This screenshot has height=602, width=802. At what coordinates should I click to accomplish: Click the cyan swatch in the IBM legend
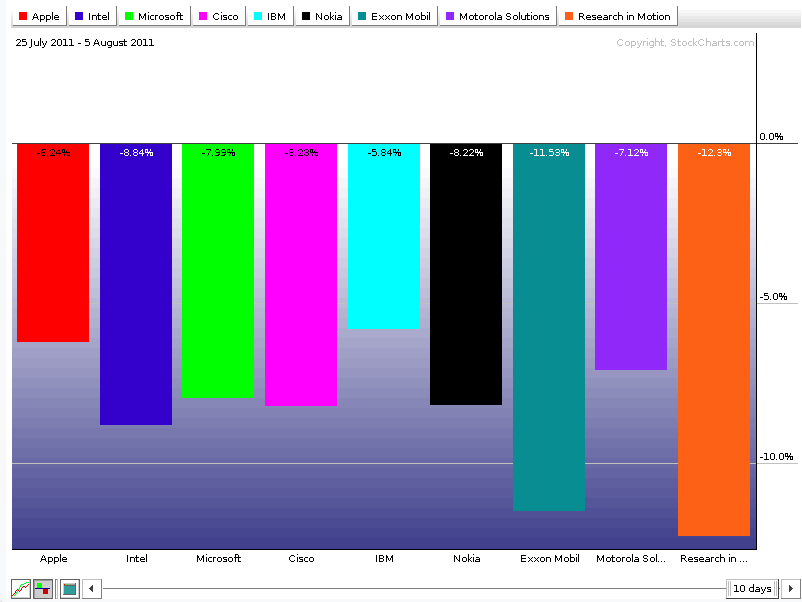coord(258,16)
